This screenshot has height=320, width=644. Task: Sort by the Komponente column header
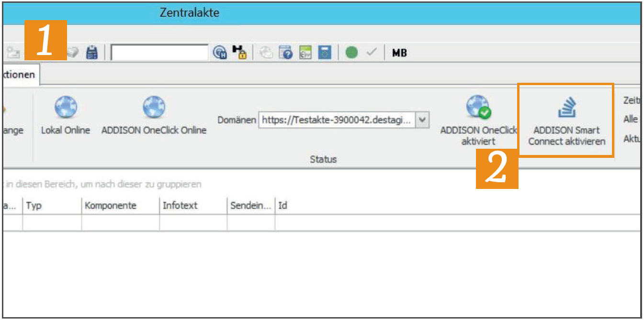pyautogui.click(x=120, y=206)
